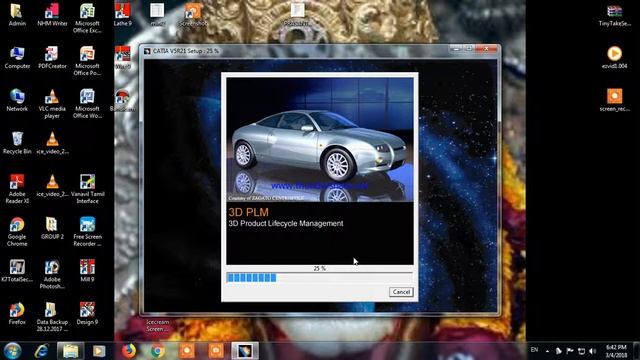
Task: Select the PDFCreator shortcut
Action: coord(52,57)
